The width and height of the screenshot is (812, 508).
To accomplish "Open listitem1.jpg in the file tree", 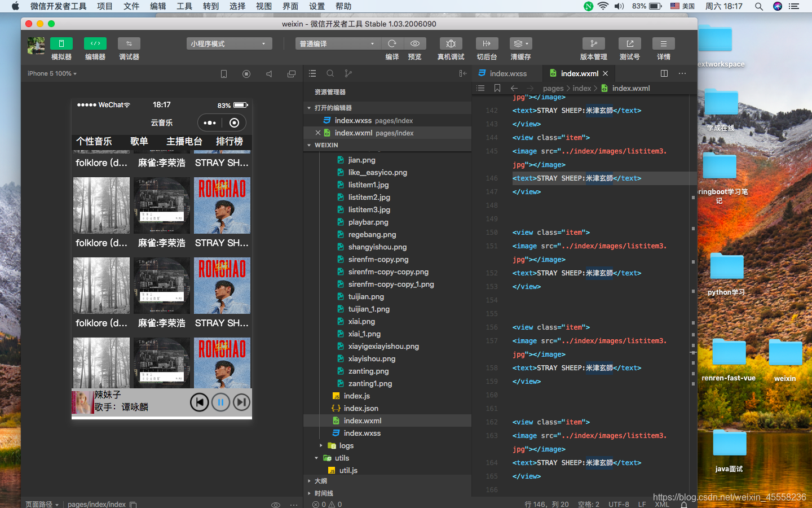I will tap(369, 185).
